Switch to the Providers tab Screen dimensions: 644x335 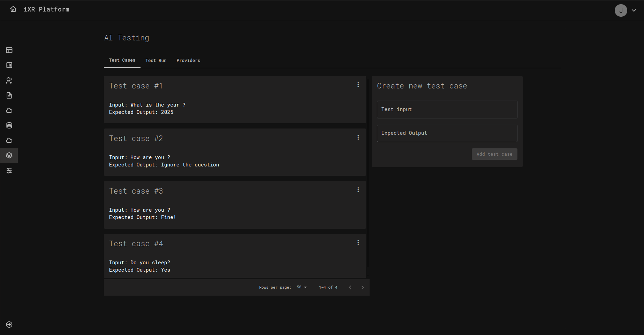[x=188, y=61]
